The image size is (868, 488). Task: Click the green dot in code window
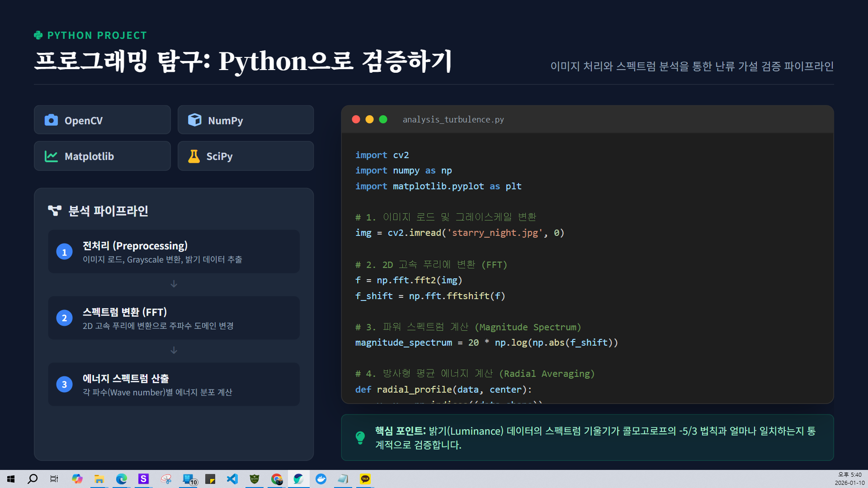pyautogui.click(x=383, y=119)
